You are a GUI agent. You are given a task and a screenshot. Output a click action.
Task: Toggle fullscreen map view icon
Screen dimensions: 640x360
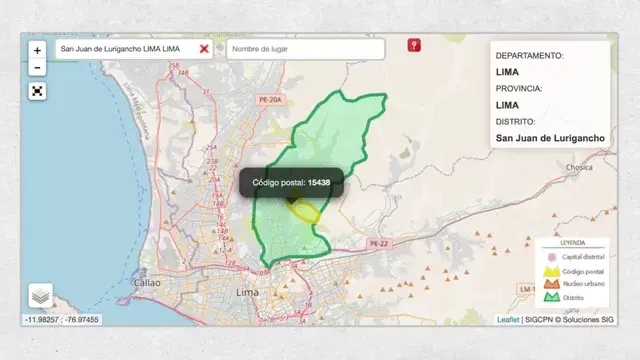37,91
